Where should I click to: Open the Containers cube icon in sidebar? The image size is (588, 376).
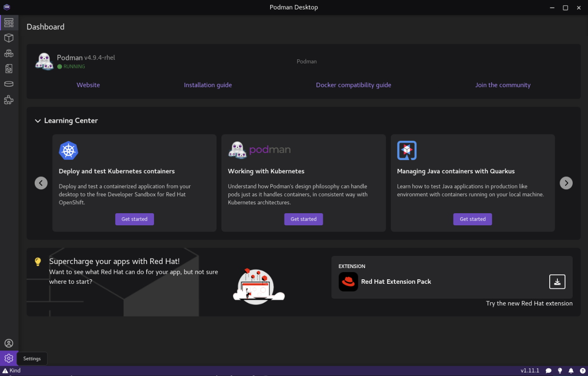point(9,38)
